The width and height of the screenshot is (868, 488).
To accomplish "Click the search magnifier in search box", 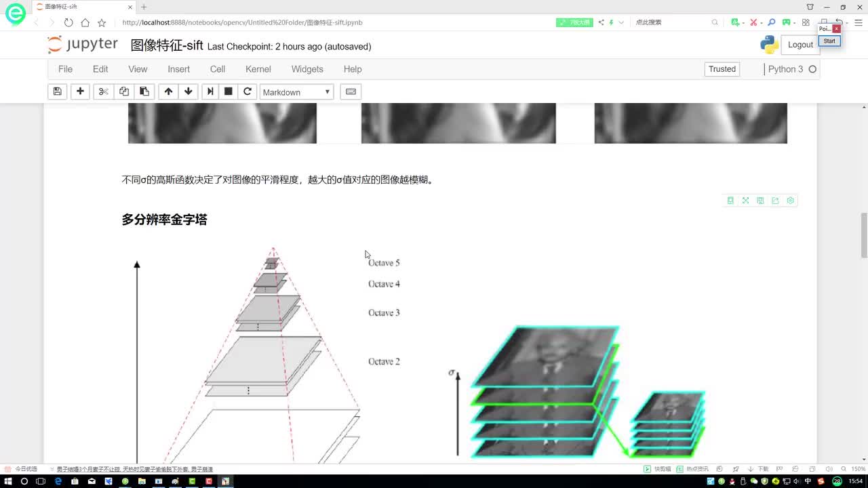I will 715,22.
